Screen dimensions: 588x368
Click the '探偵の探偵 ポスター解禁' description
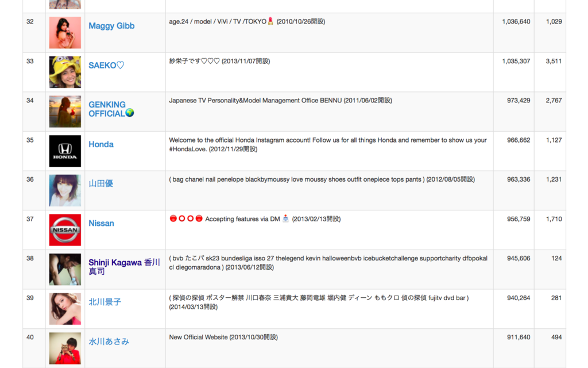coord(319,302)
